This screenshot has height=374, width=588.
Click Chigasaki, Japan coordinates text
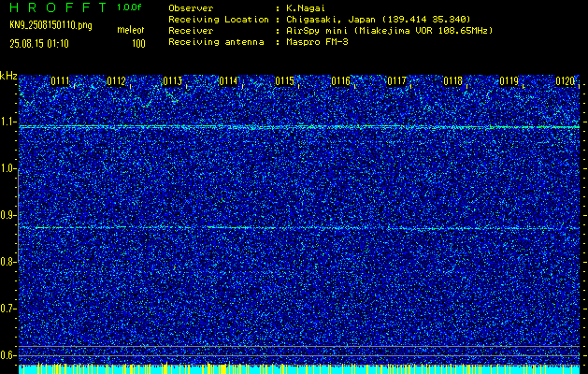[x=379, y=20]
